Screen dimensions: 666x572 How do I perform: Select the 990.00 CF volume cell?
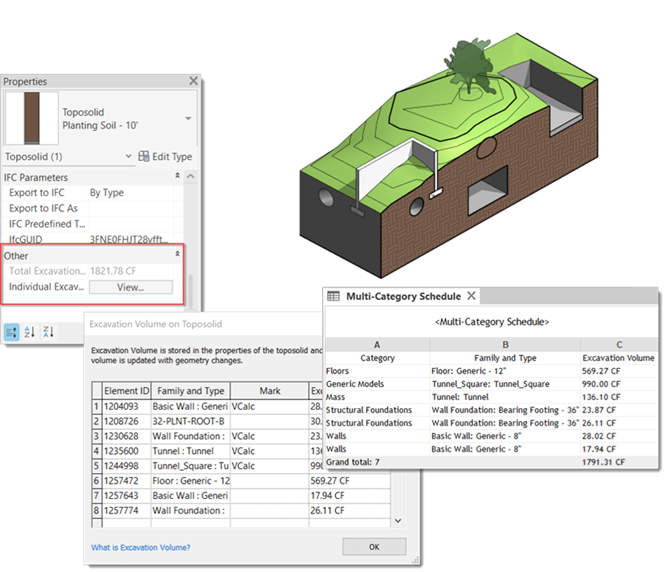(619, 384)
